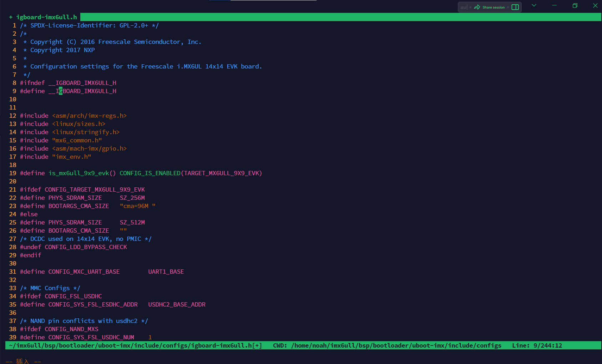Toggle the split pane layout icon
The image size is (602, 364).
tap(515, 7)
